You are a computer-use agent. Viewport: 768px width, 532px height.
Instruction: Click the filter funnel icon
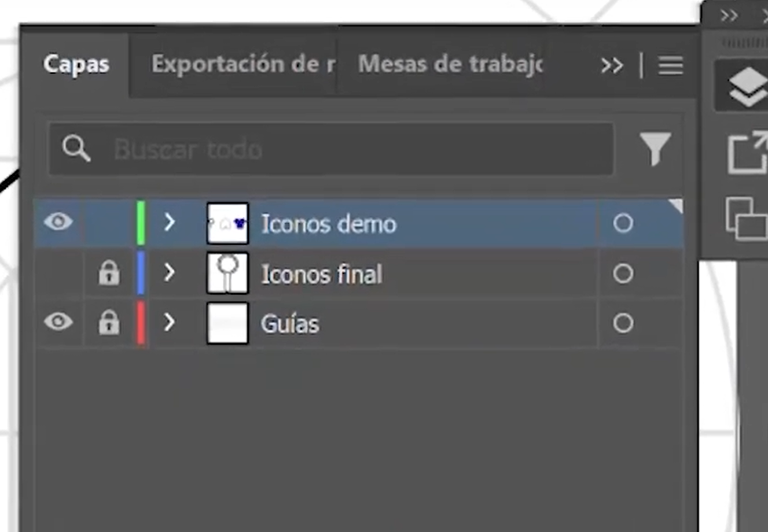(x=655, y=149)
